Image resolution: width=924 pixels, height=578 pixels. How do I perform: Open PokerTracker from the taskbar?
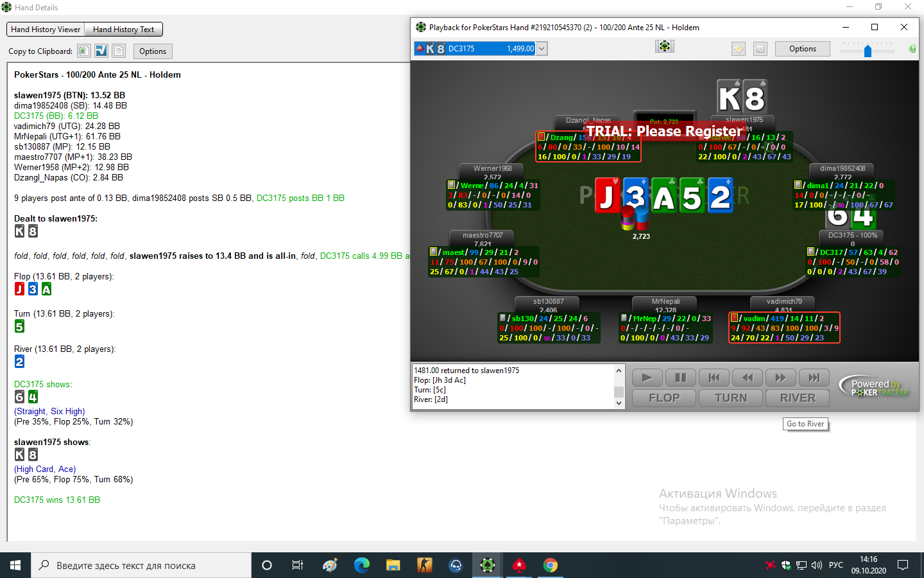488,565
